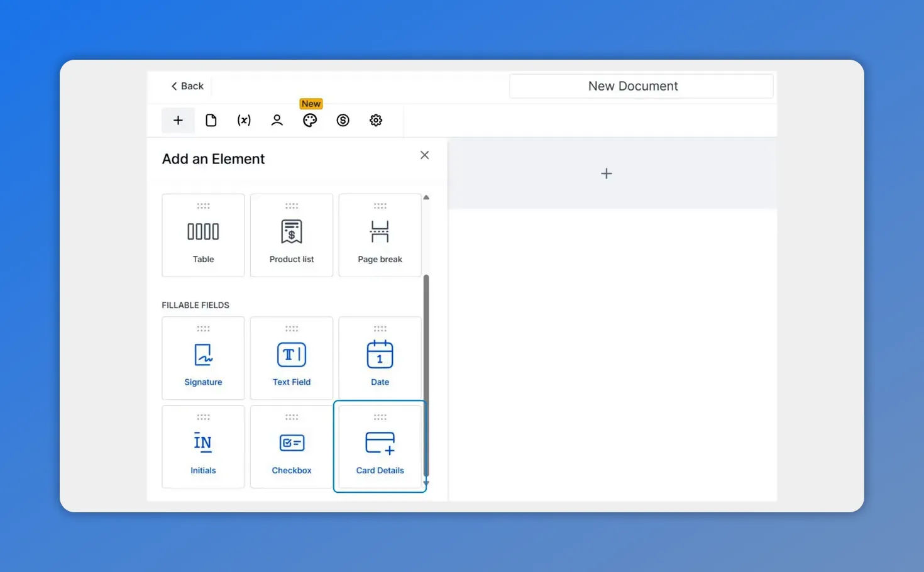Select the Table element
Screen dimensions: 924x572
[x=203, y=235]
